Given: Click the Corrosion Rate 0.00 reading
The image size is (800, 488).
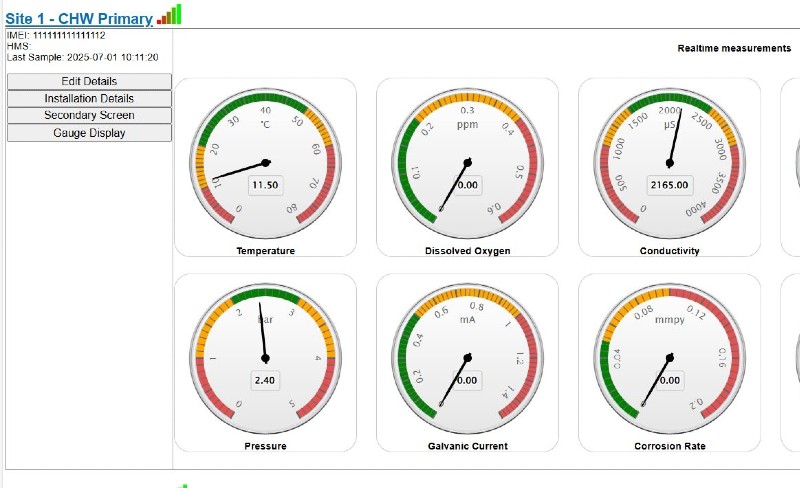Looking at the screenshot, I should (669, 380).
